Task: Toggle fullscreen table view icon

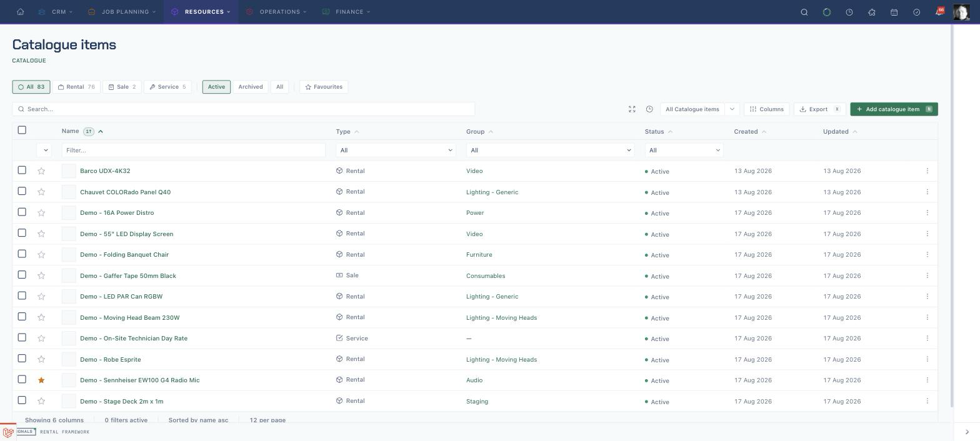Action: tap(632, 109)
